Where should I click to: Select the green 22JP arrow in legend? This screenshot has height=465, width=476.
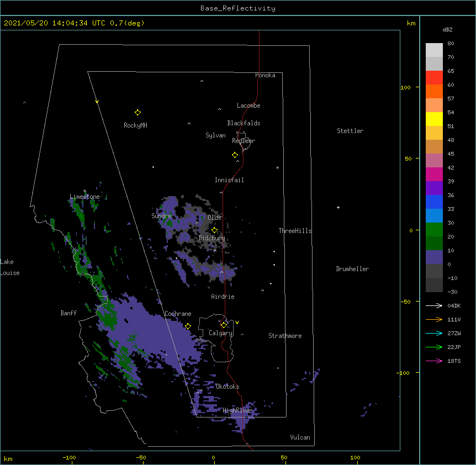coord(434,347)
